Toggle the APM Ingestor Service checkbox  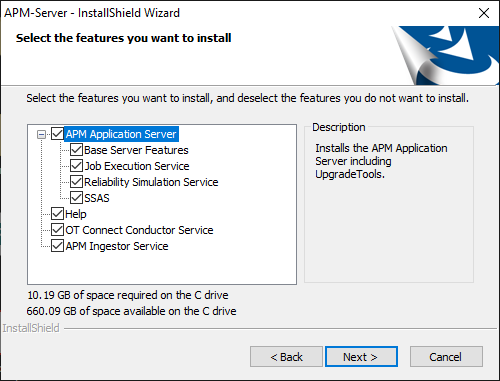pyautogui.click(x=57, y=246)
